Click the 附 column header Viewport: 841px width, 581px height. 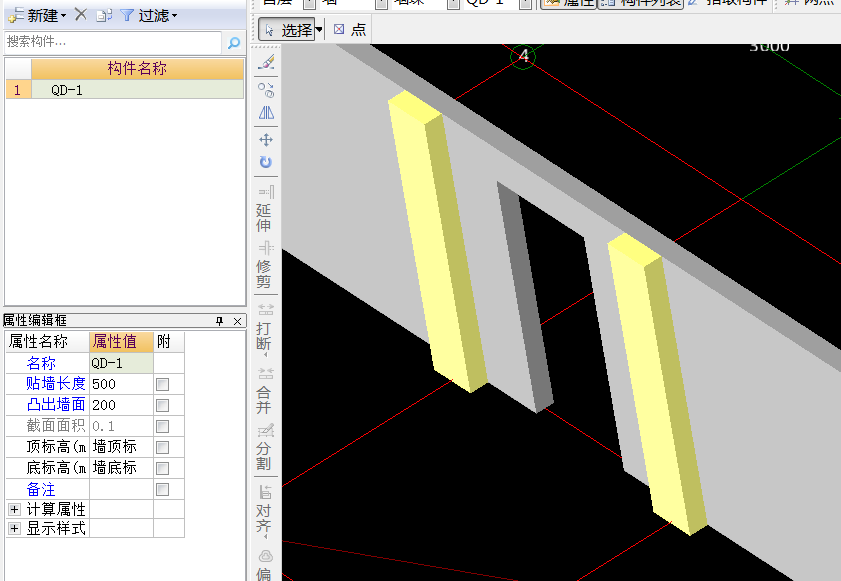tap(168, 341)
